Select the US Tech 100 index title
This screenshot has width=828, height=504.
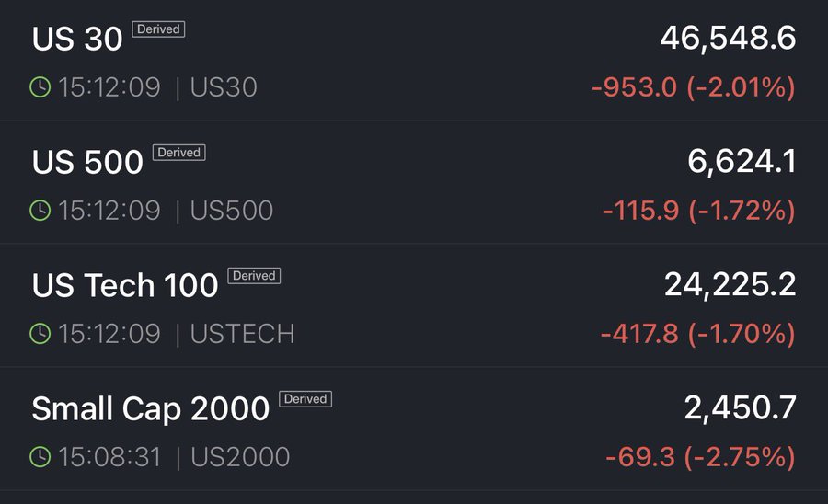pyautogui.click(x=125, y=285)
